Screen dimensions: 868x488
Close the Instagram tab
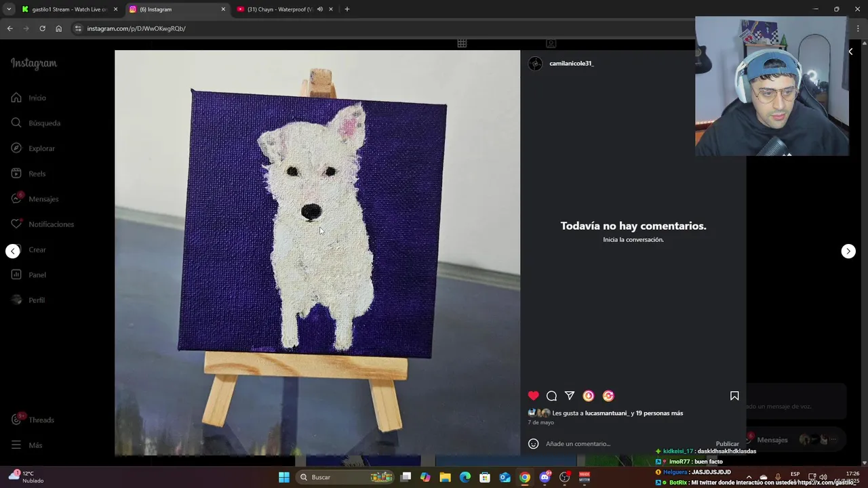click(223, 9)
